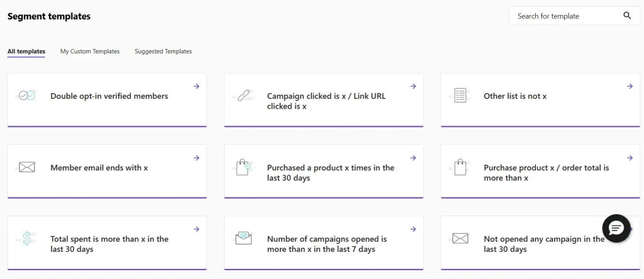
Task: Click the opened envelope campaigns icon
Action: coord(243,238)
